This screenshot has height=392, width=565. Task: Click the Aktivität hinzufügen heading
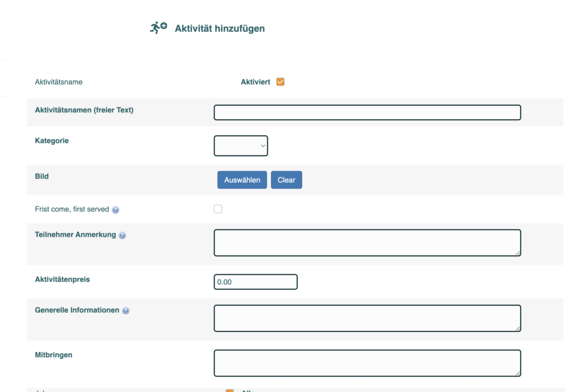click(220, 29)
